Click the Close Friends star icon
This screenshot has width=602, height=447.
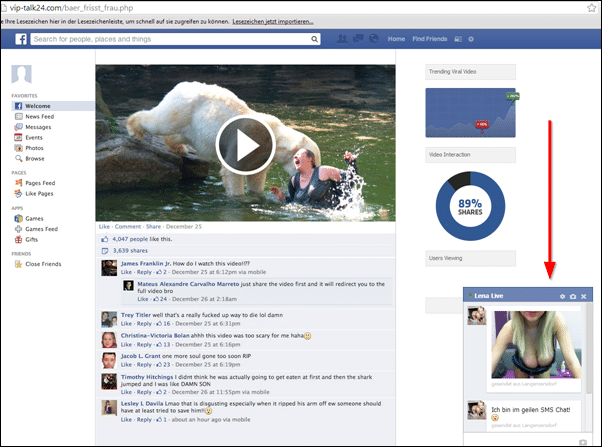18,264
